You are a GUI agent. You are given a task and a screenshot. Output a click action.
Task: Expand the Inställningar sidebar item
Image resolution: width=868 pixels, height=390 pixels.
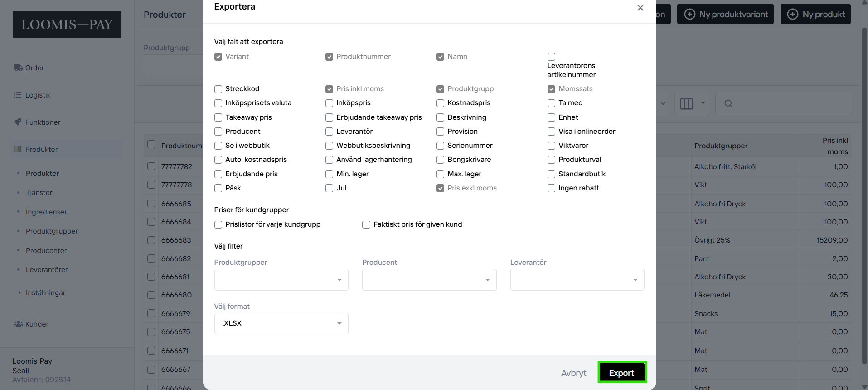(45, 292)
